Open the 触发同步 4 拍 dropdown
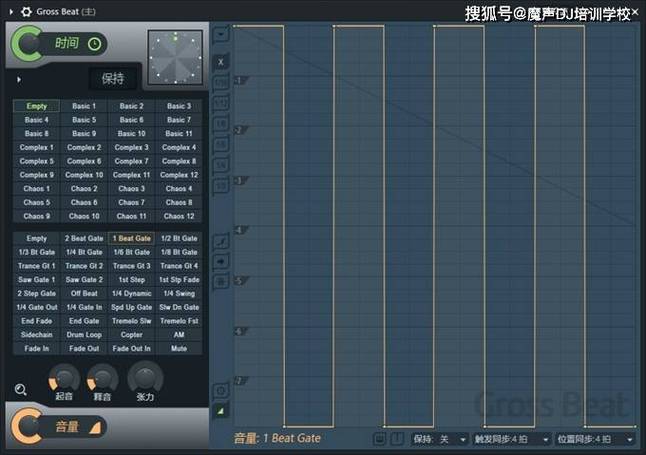646x455 pixels. coord(511,439)
